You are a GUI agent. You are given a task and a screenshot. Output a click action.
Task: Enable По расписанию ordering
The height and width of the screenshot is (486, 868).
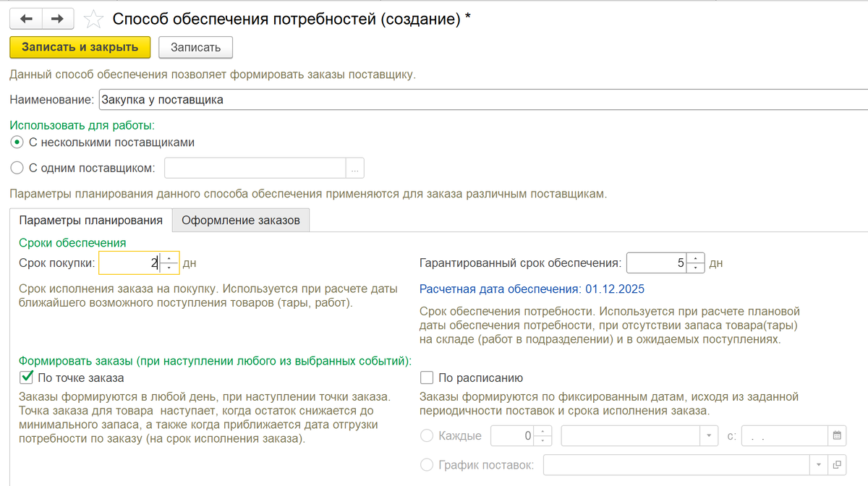[x=426, y=377]
